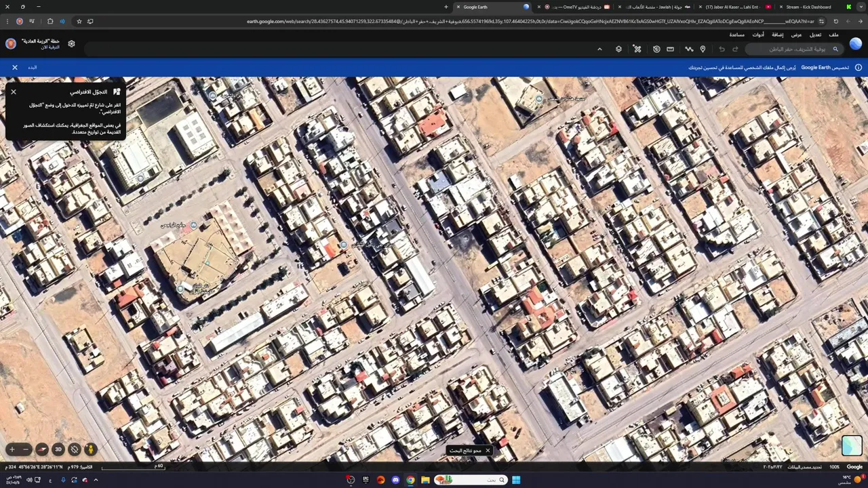Click the account avatar at top left
This screenshot has height=488, width=868.
coord(11,44)
